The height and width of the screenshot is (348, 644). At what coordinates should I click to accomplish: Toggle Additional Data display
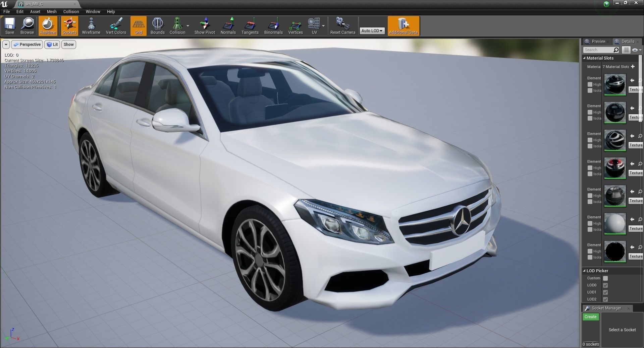403,26
